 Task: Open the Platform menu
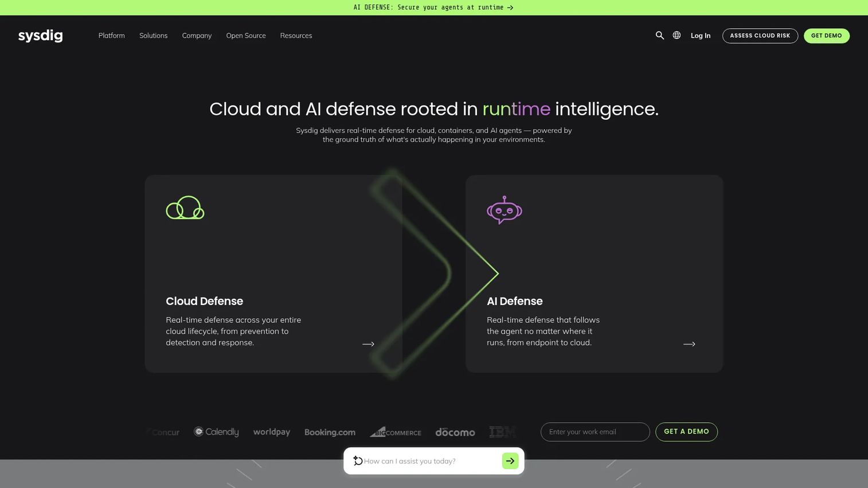[111, 36]
